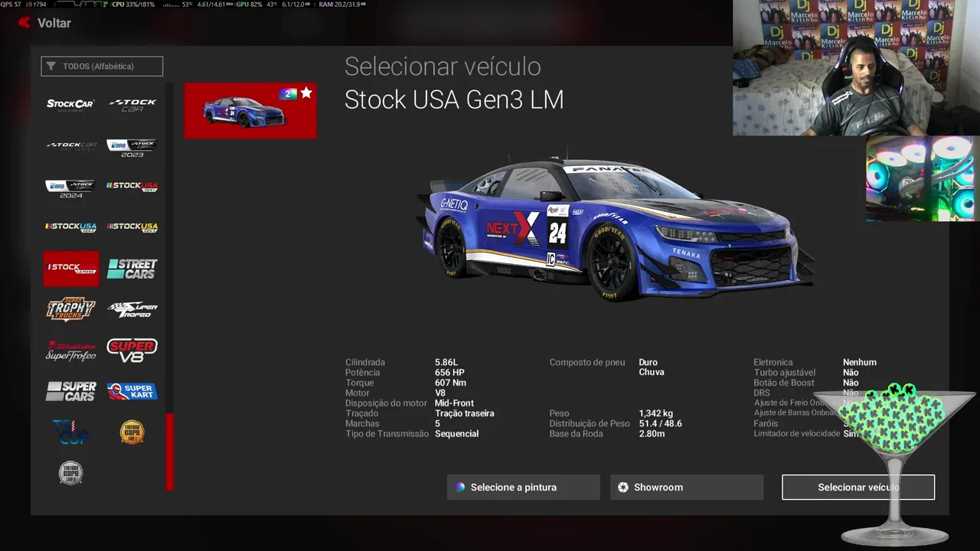Screen dimensions: 980x551
Task: Click the Tração traseira value
Action: click(x=465, y=413)
